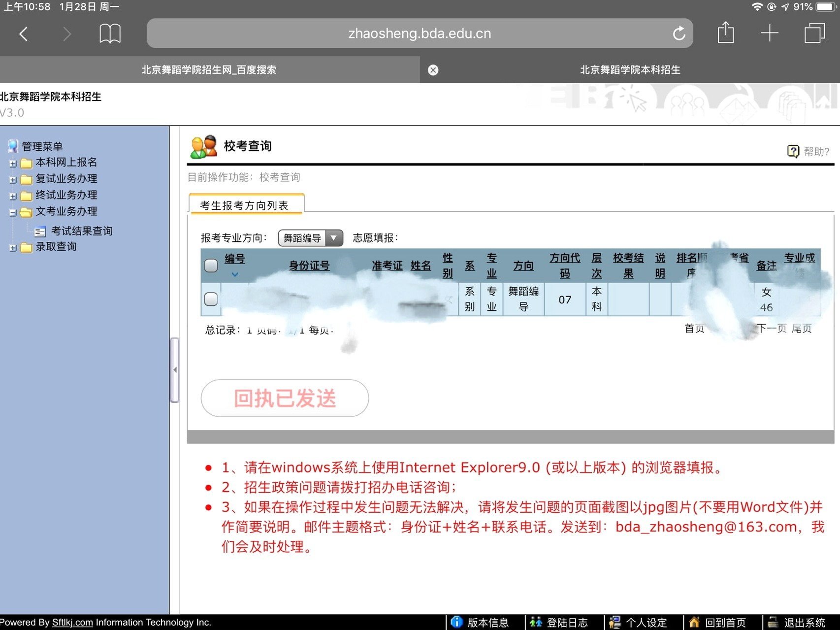This screenshot has height=630, width=840.
Task: Close the current tab with X icon
Action: pos(433,70)
